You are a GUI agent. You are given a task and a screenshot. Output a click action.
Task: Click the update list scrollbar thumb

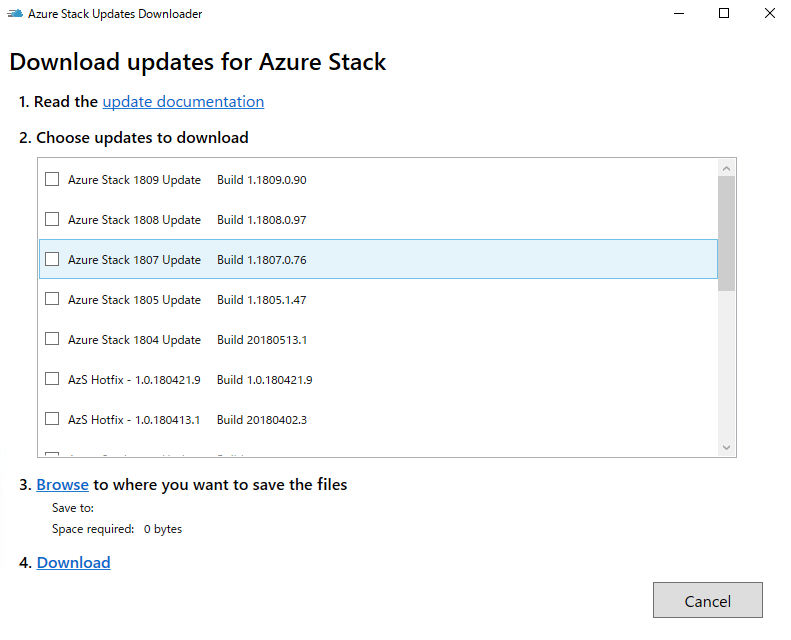tap(727, 233)
